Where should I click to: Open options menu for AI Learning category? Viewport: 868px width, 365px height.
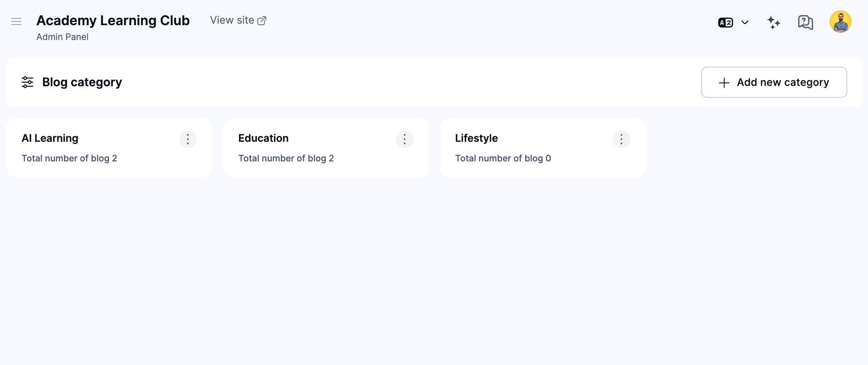[x=188, y=139]
